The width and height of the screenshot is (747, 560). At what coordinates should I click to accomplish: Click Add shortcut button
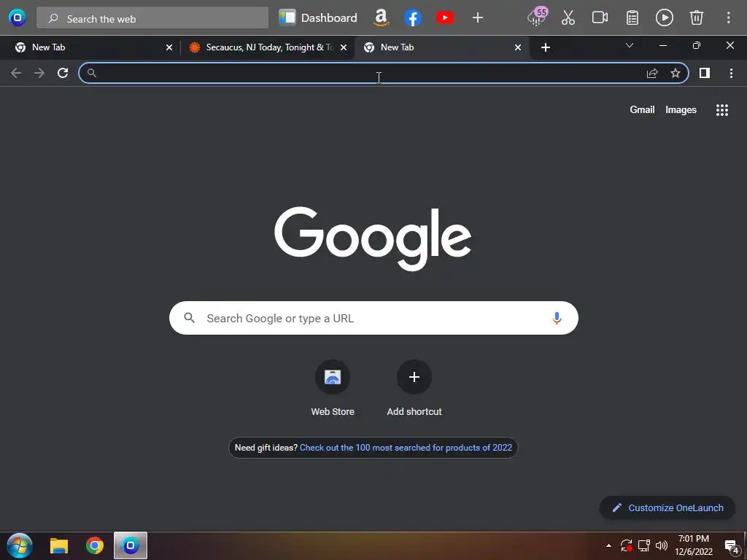[x=414, y=388]
